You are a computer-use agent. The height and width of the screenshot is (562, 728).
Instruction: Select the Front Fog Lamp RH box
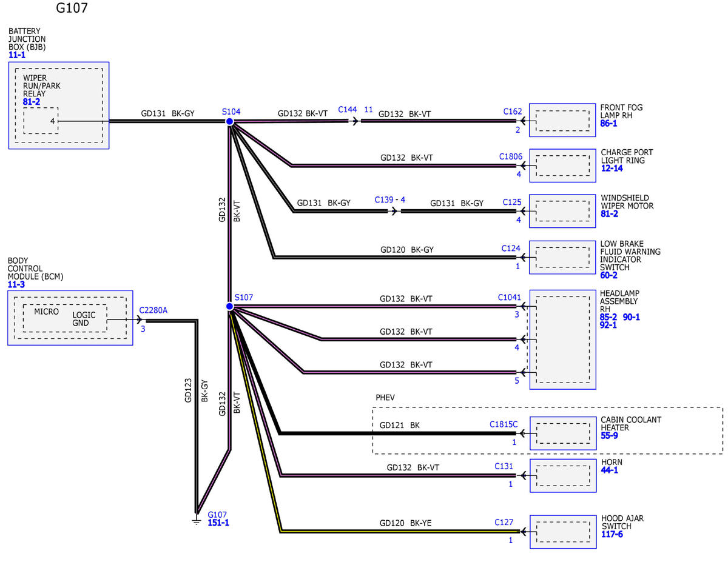click(562, 121)
